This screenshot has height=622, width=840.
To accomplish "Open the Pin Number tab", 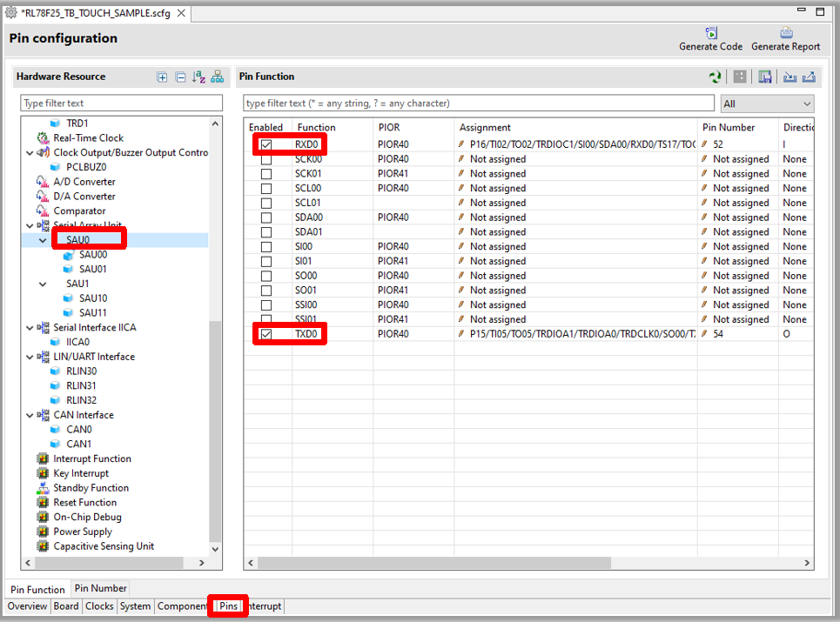I will tap(100, 589).
